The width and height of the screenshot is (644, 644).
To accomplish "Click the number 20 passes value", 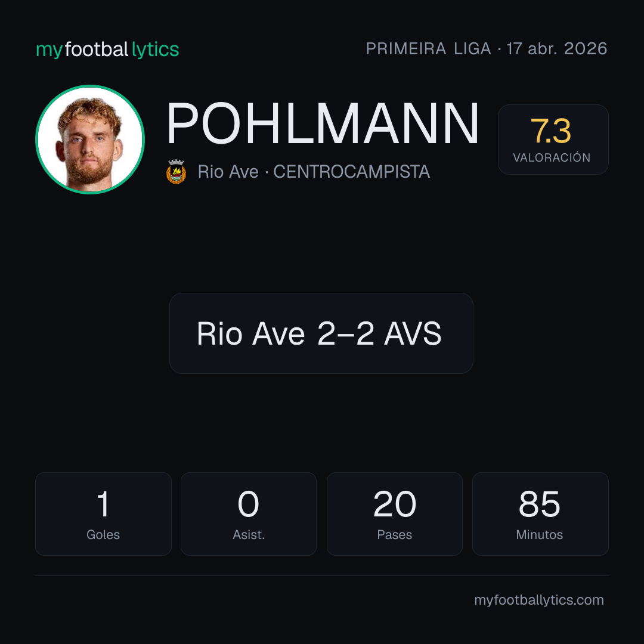I will 394,504.
